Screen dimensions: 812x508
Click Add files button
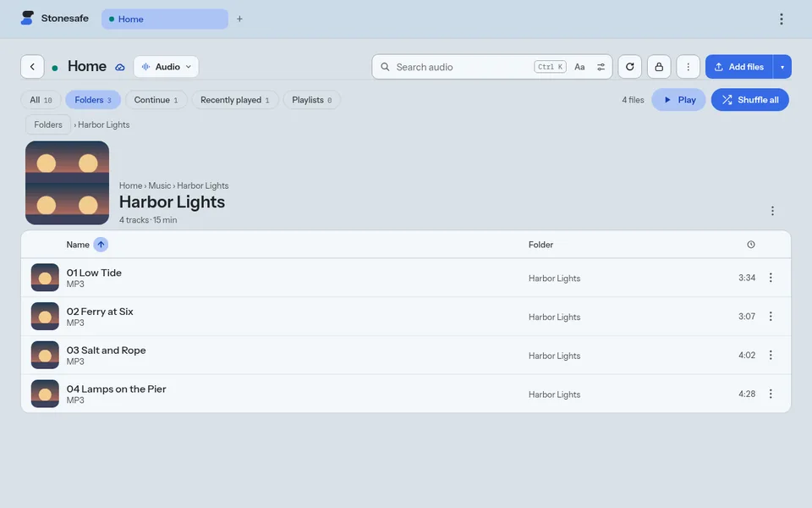tap(739, 67)
